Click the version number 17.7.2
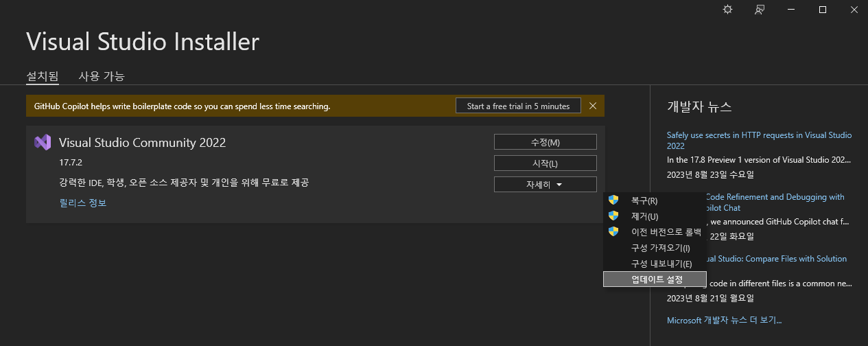Screen dimensions: 868x346 [71, 163]
